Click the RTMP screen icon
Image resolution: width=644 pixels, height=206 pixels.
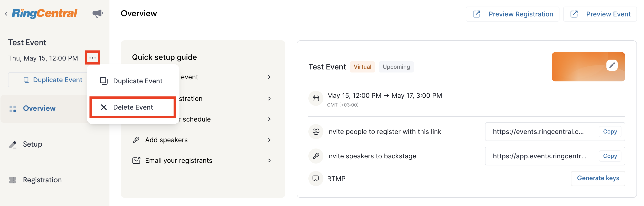tap(316, 179)
